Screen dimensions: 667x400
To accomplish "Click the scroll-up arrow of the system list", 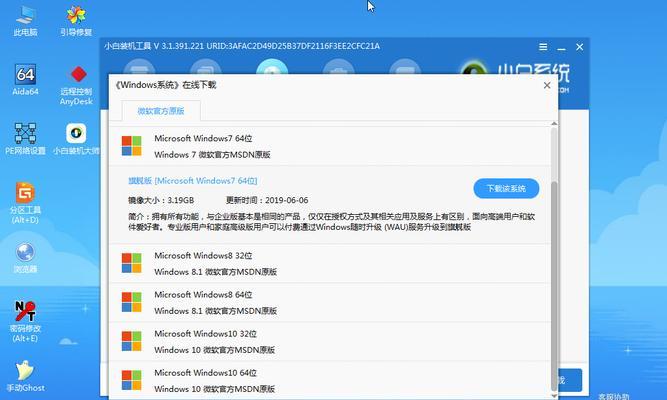I will click(554, 124).
